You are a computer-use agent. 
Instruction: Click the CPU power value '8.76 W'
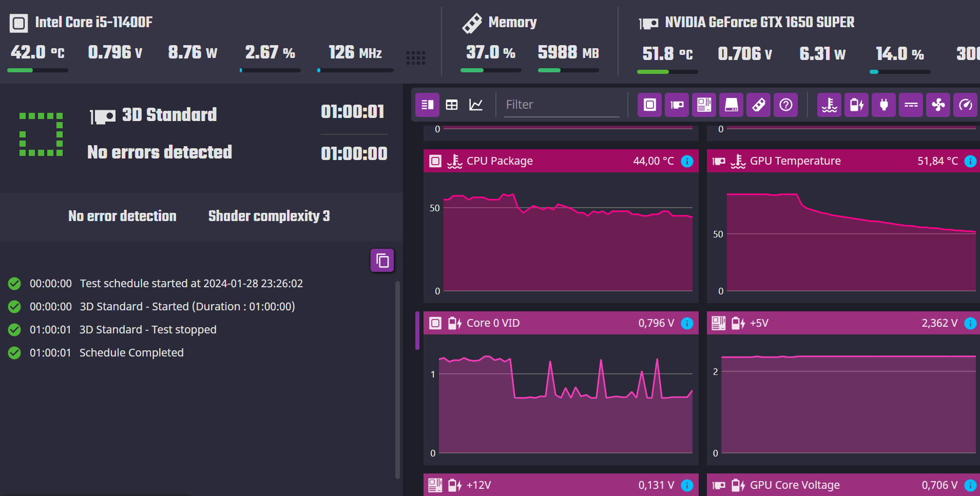click(193, 52)
